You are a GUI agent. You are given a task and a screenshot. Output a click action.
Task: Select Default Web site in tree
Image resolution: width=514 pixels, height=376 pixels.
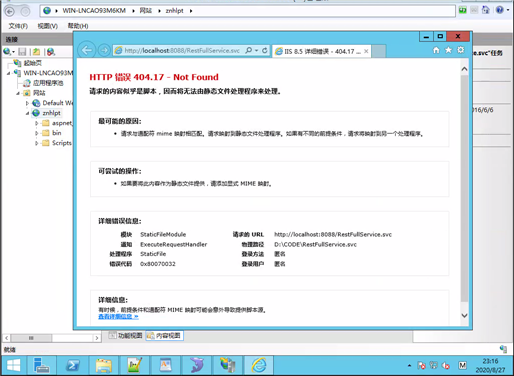57,103
